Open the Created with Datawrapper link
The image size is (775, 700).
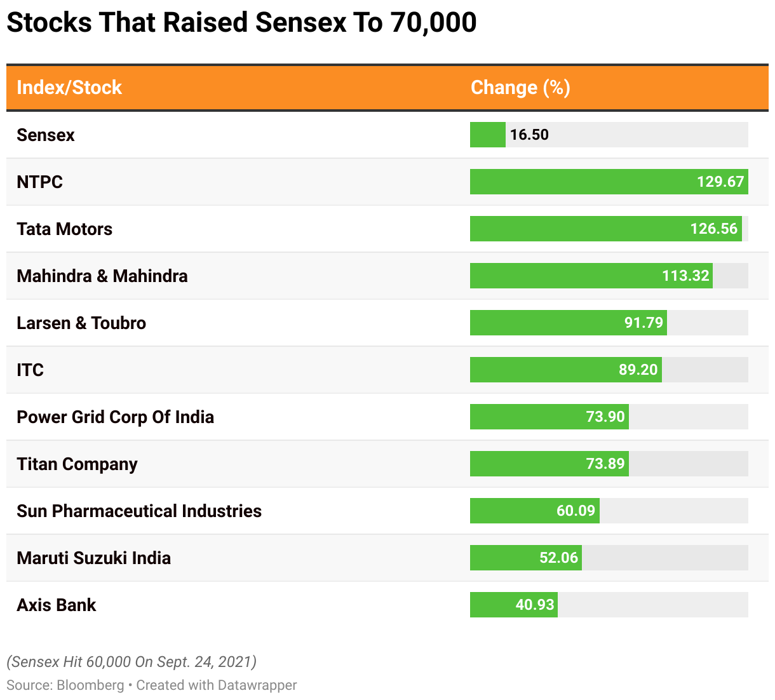(x=217, y=685)
